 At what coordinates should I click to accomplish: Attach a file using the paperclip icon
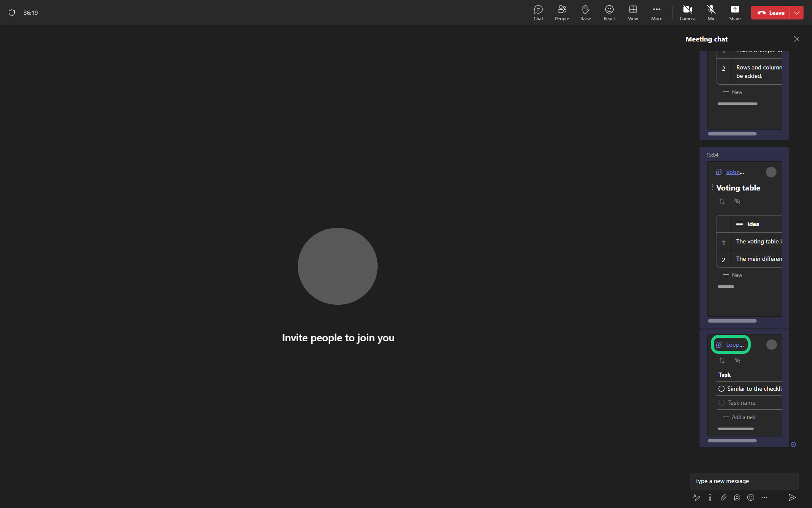[x=724, y=497]
